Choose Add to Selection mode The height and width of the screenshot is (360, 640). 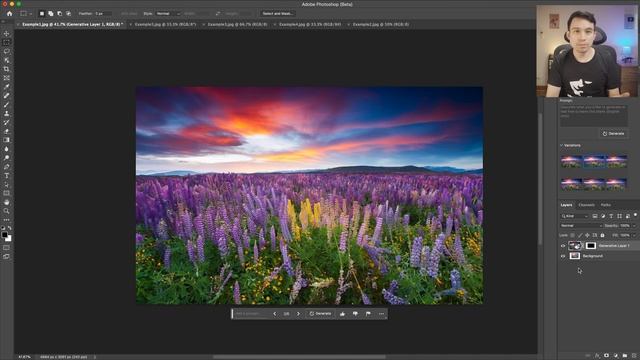tap(51, 13)
